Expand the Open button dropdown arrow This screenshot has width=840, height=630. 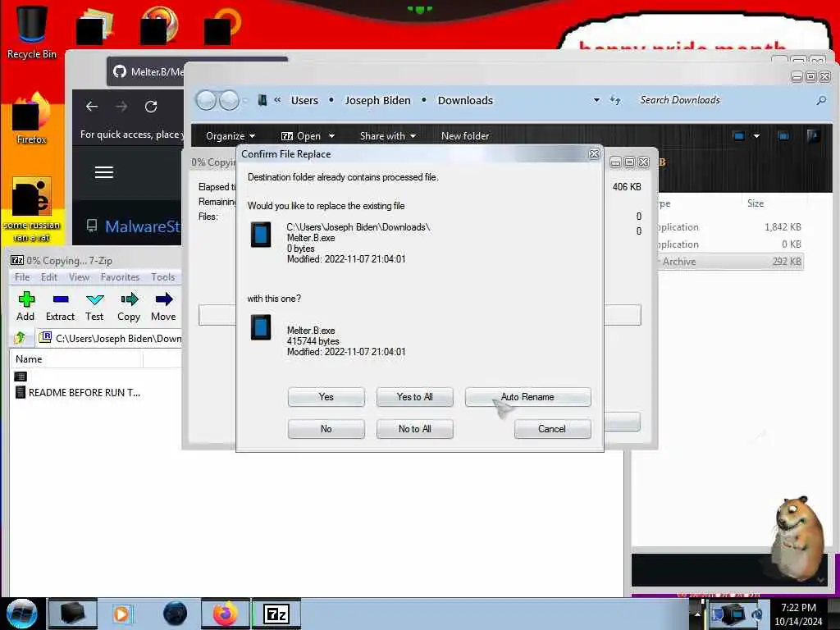[331, 136]
